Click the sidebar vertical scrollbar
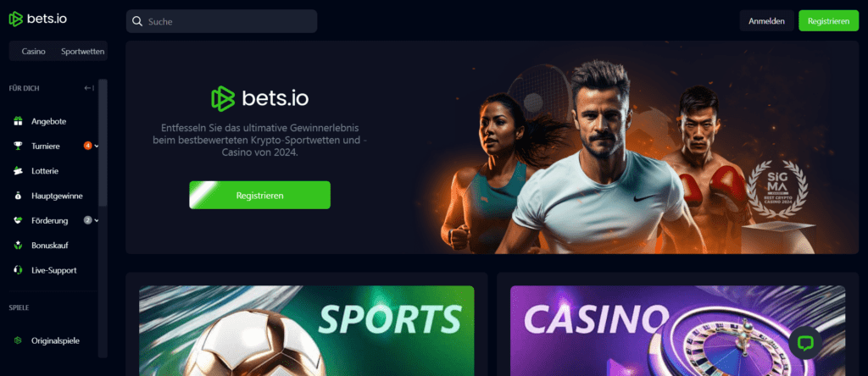This screenshot has width=868, height=376. click(103, 143)
